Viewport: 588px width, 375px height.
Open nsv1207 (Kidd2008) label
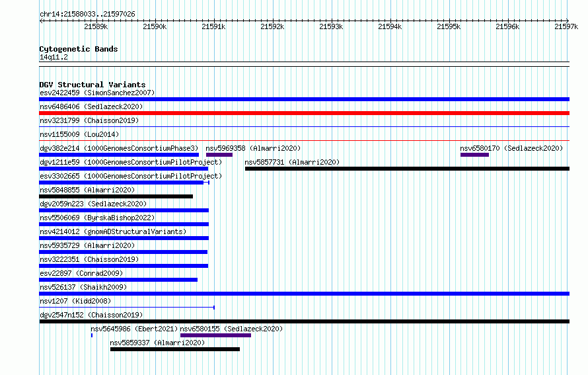tap(75, 301)
